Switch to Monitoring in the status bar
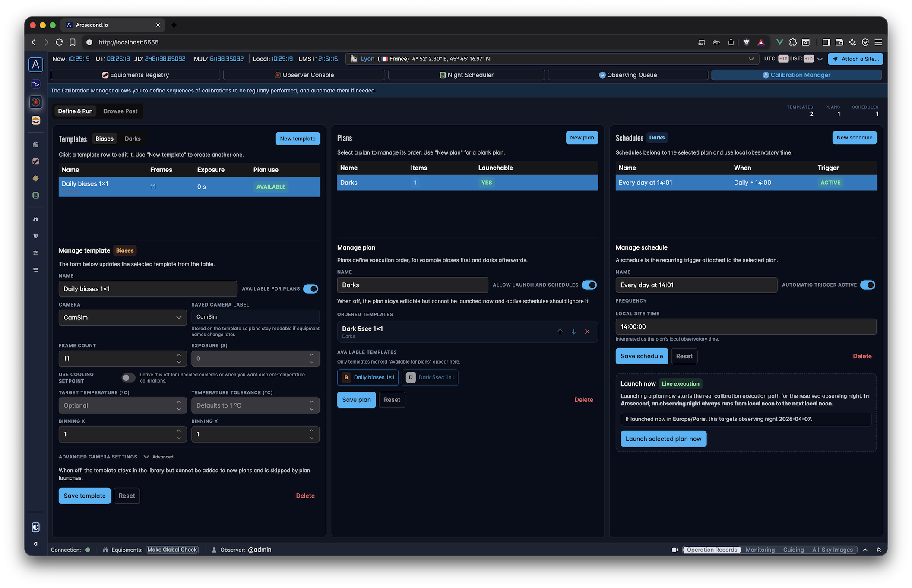 760,550
